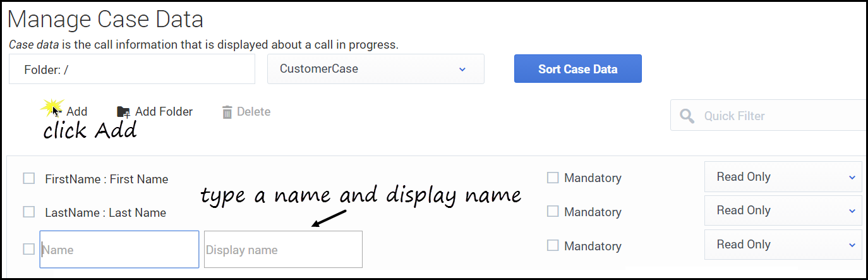Enable Mandatory for FirstName row
The image size is (868, 280).
[x=553, y=178]
